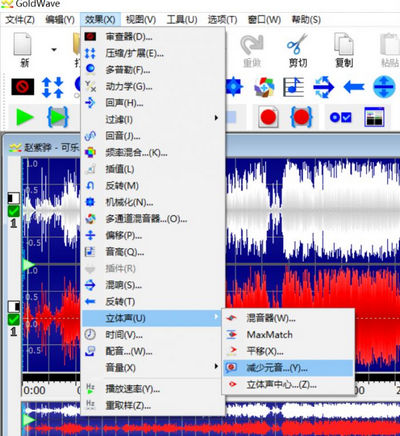Screen dimensions: 400x436
Task: Select 多普勒(F)... menu entry
Action: click(x=153, y=70)
